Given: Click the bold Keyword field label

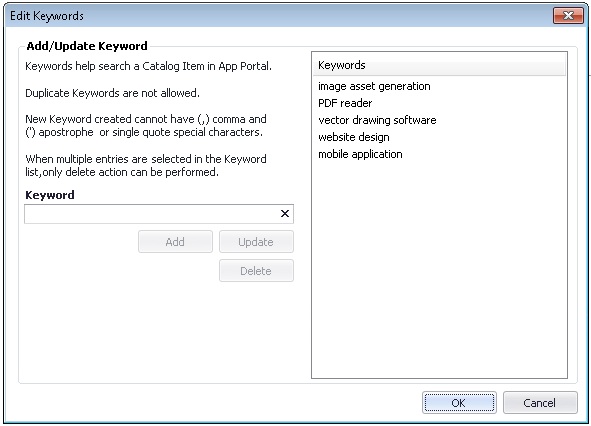Looking at the screenshot, I should tap(50, 195).
